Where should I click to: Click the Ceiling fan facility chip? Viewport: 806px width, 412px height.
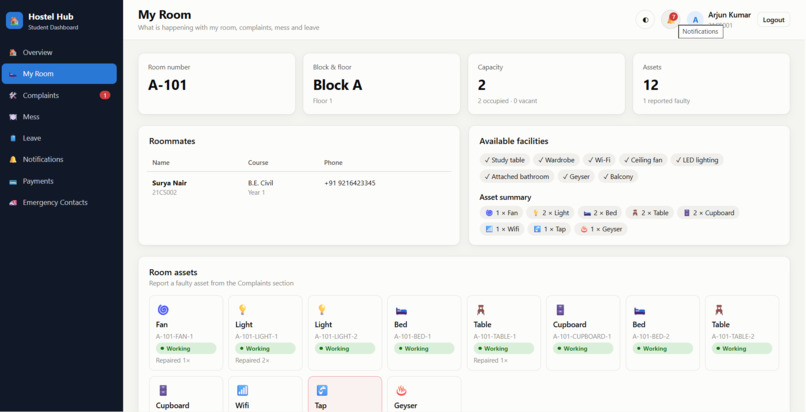(643, 160)
